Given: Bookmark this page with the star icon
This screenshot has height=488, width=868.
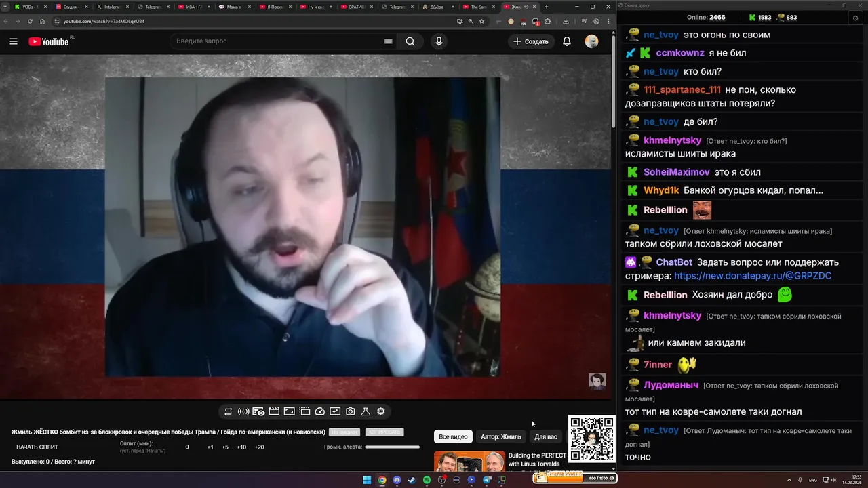Looking at the screenshot, I should pyautogui.click(x=481, y=21).
